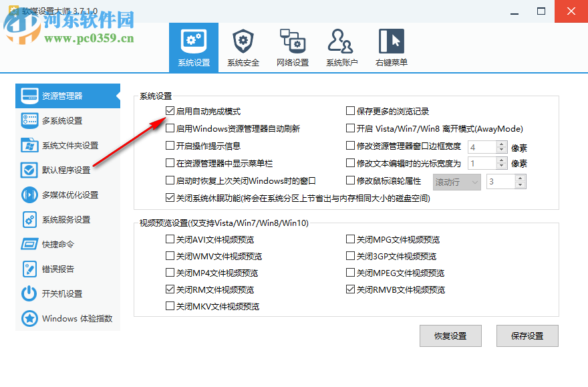Screen dimensions: 588x387
Task: Open the 错误报告 settings
Action: click(57, 269)
